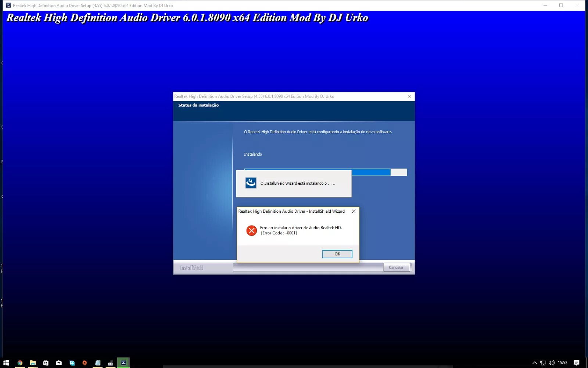Click the "Status da instalação" heading
Viewport: 588px width, 368px height.
(x=198, y=105)
